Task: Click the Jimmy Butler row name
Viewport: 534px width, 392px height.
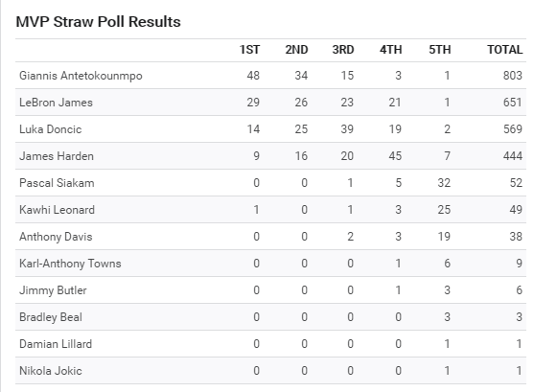Action: 53,290
